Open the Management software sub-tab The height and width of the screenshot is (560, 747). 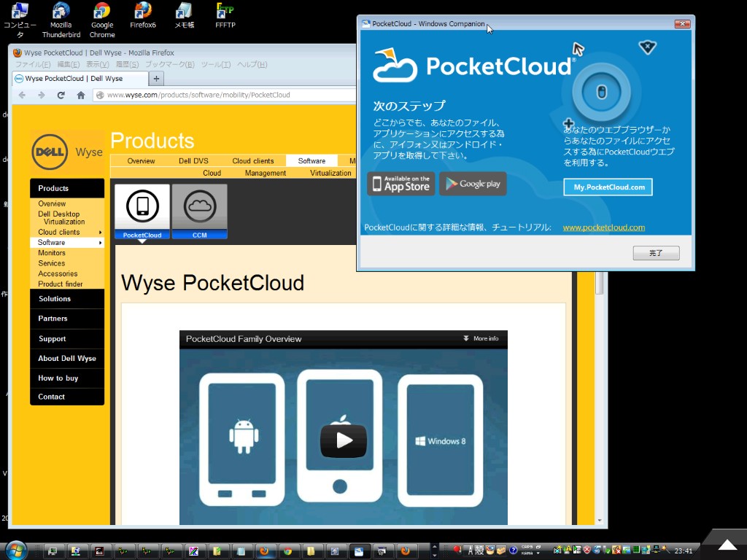click(266, 173)
